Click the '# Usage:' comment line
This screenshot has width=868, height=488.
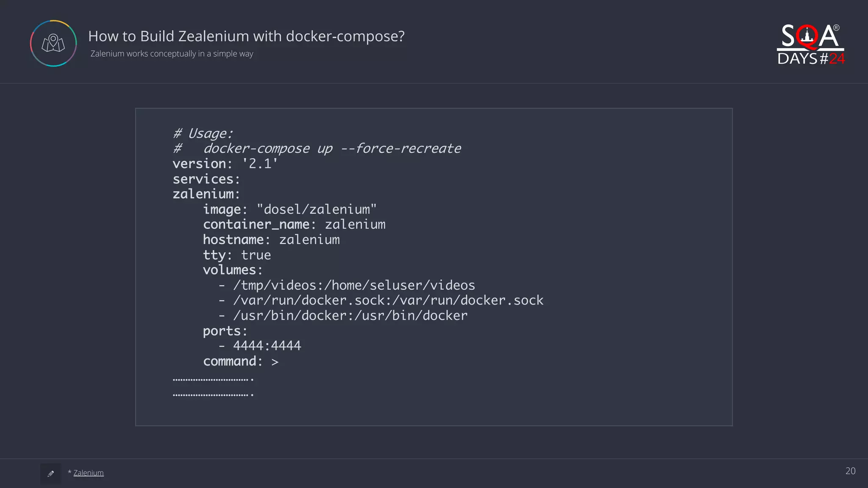tap(203, 133)
